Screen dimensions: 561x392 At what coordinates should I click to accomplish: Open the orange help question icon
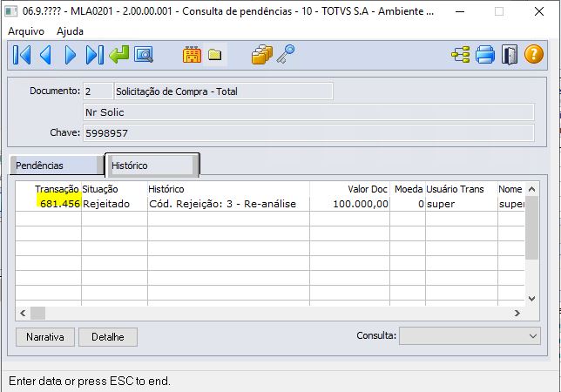(534, 54)
